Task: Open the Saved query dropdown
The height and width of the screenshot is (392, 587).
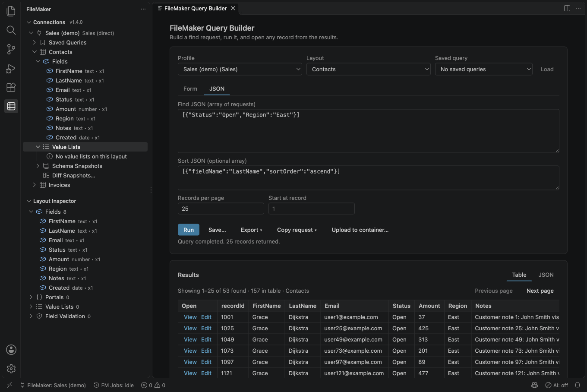Action: click(484, 69)
